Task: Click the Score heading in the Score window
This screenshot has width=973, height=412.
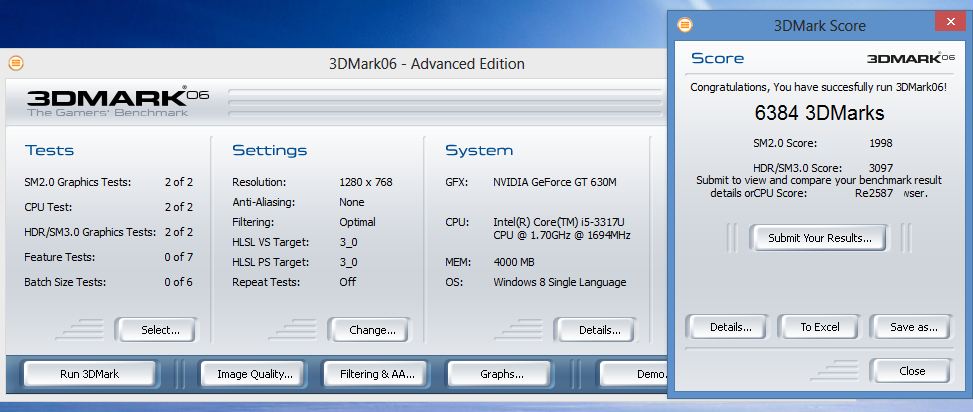Action: point(717,58)
